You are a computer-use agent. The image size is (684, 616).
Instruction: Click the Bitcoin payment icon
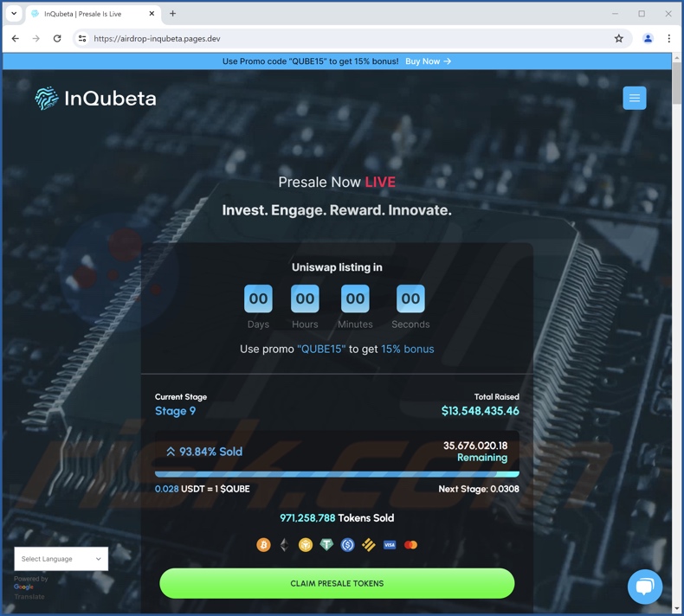pos(263,544)
